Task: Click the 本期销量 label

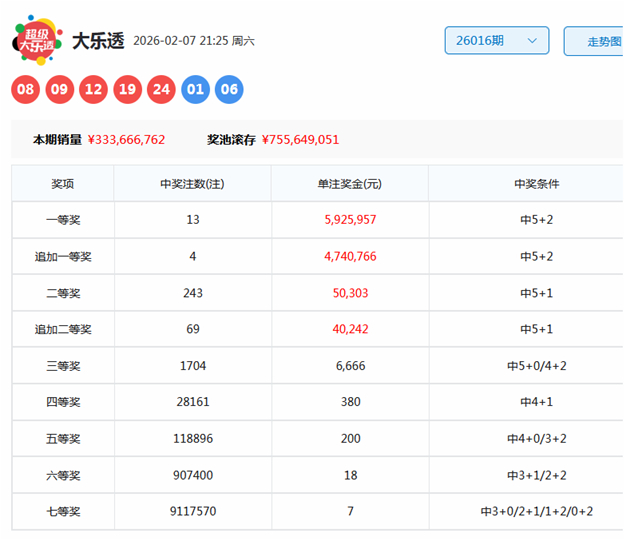Action: click(x=57, y=140)
